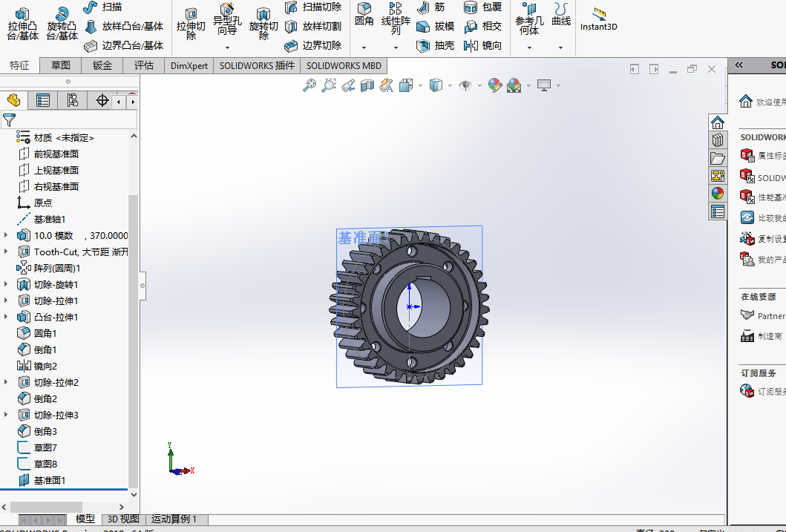
Task: Select the 圆角 fillet tool
Action: click(x=364, y=14)
